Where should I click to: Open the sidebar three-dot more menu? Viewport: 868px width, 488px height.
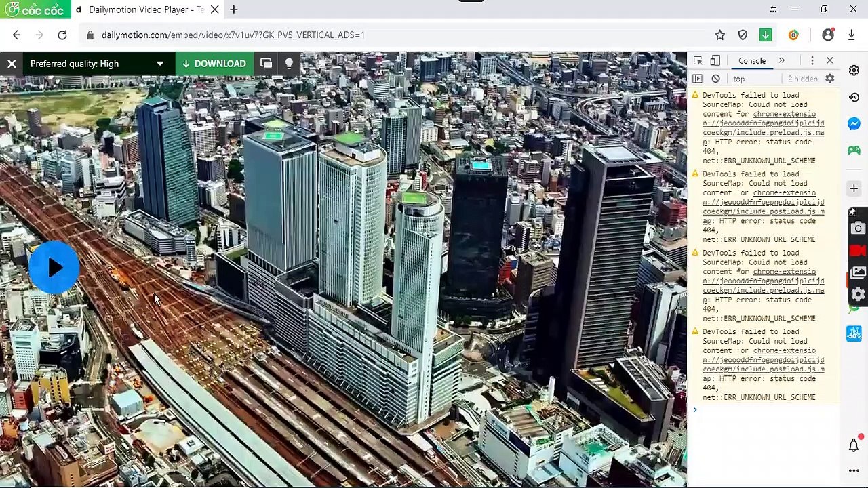click(854, 470)
